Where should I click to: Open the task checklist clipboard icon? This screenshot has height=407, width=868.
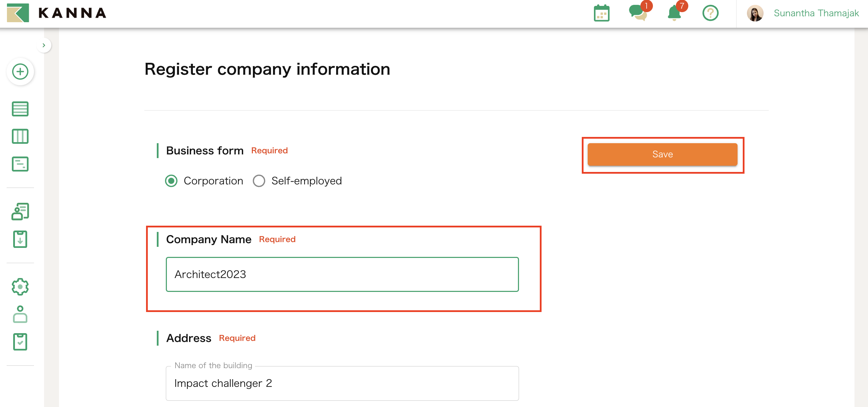(x=20, y=341)
